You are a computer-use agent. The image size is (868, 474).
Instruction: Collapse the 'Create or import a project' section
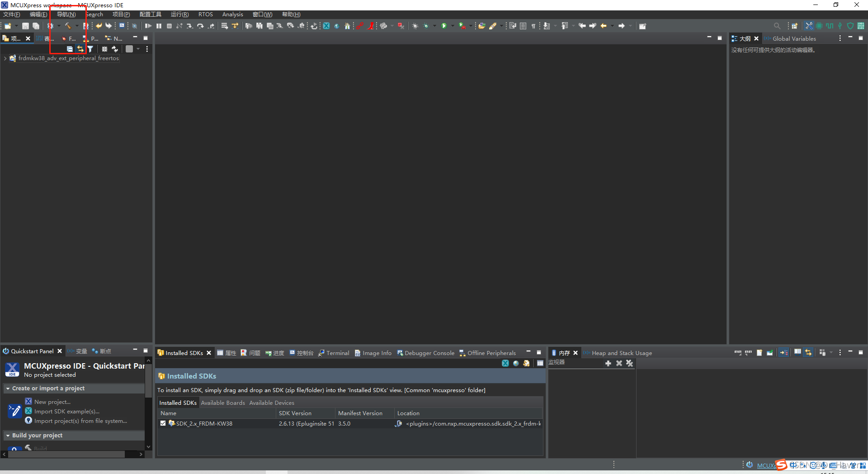[x=8, y=389]
